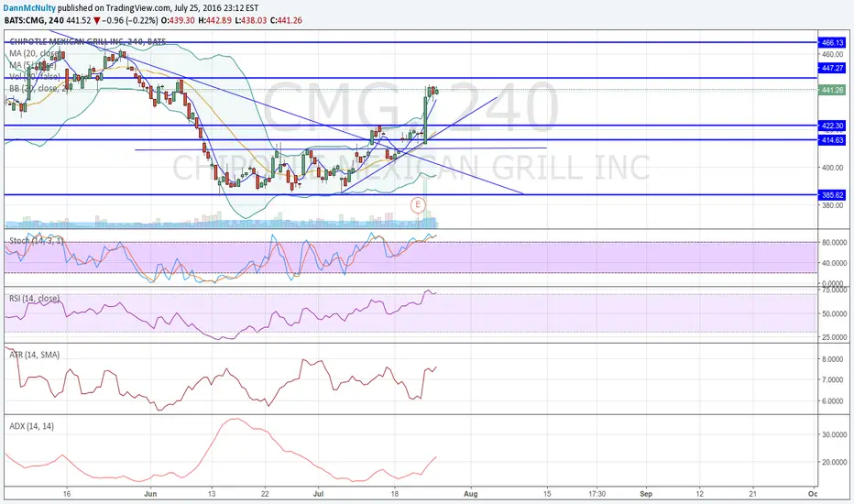Screen dimensions: 854x504
Task: Click the green 441.26 current price label
Action: tap(833, 90)
